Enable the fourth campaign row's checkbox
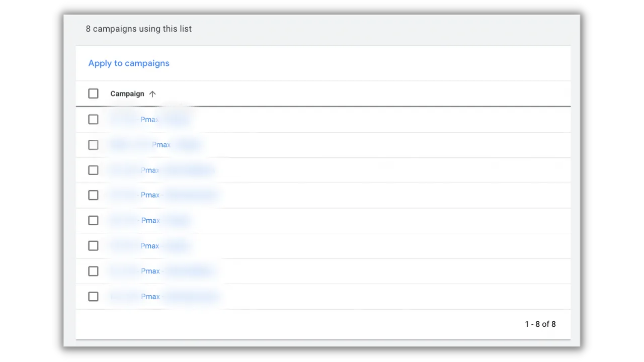This screenshot has height=362, width=644. pyautogui.click(x=93, y=195)
